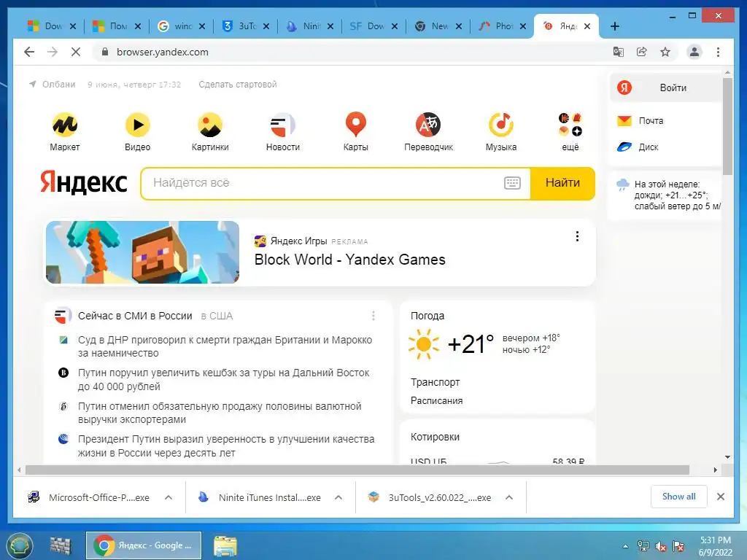
Task: Open the File Explorer taskbar icon
Action: [x=225, y=546]
